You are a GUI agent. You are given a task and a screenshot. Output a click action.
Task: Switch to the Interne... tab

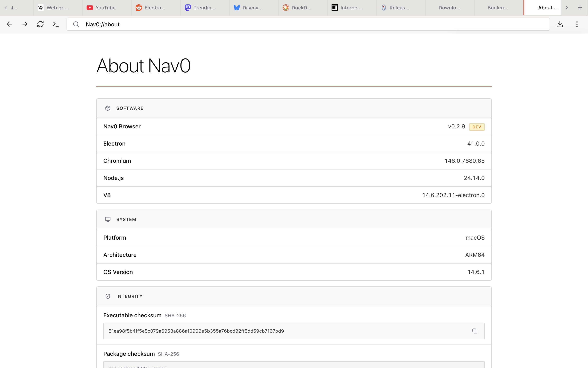352,8
